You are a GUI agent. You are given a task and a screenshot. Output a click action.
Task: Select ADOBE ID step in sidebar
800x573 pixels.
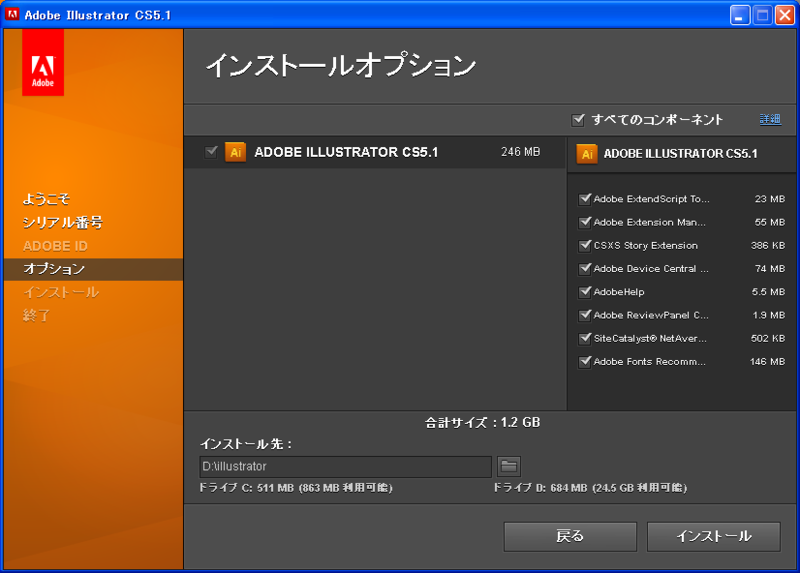[x=55, y=246]
